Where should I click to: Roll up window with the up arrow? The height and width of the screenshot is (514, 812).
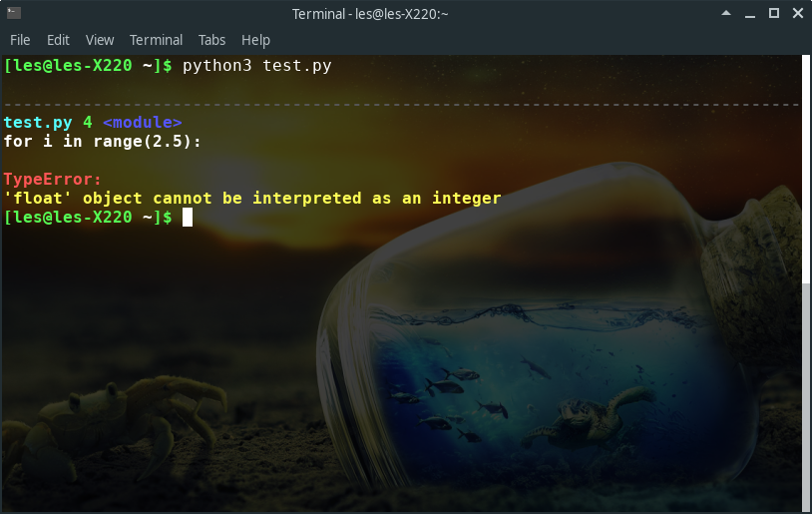pos(726,13)
